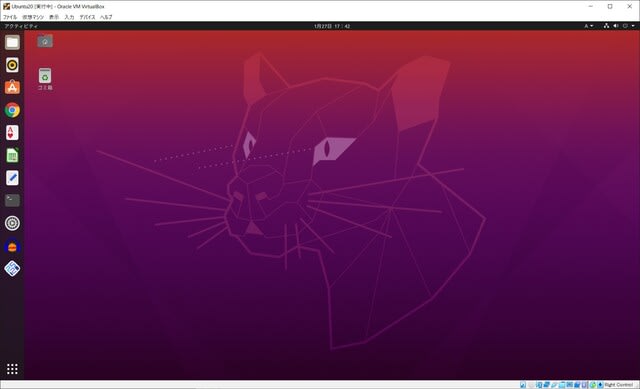The height and width of the screenshot is (389, 640).
Task: Select the Home folder desktop icon
Action: pyautogui.click(x=45, y=41)
